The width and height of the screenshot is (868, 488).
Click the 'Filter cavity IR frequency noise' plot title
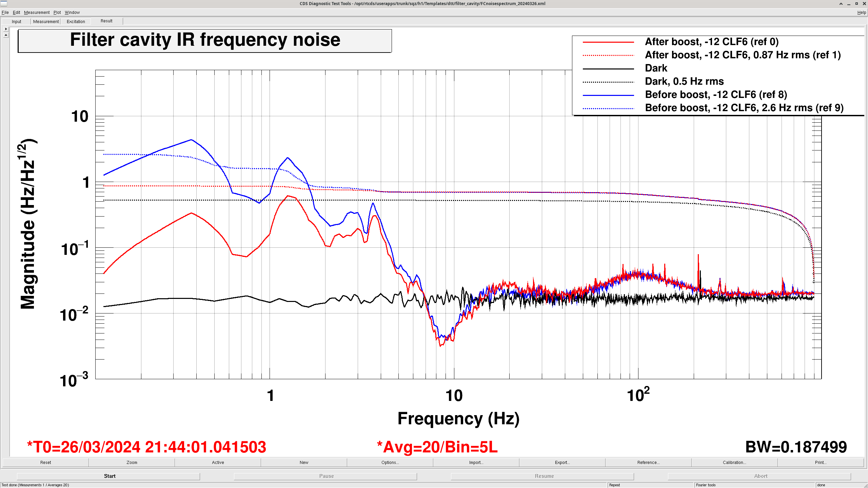point(205,40)
